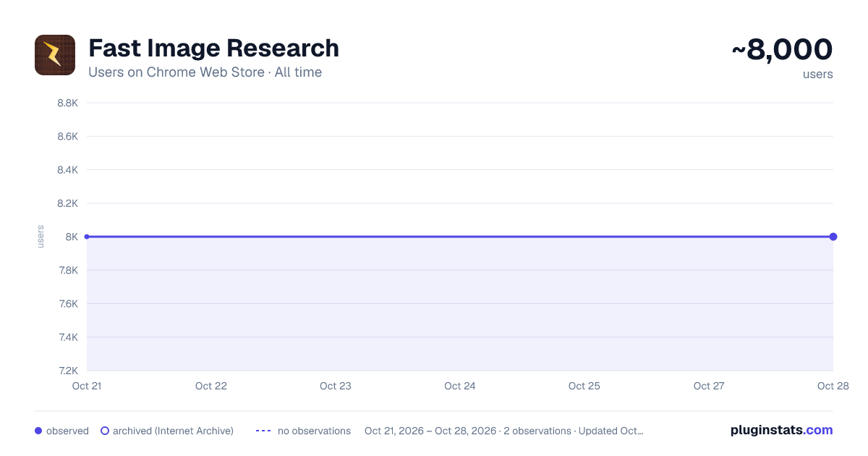Click the 'archived (Internet Archive)' legend circle
Viewport: 868px width, 456px height.
coord(105,431)
